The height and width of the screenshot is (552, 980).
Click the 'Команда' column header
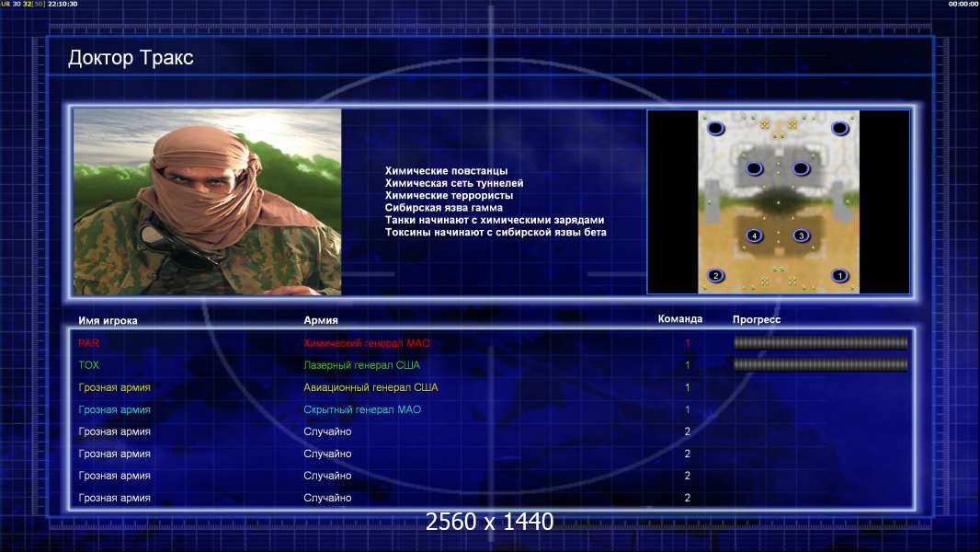680,319
